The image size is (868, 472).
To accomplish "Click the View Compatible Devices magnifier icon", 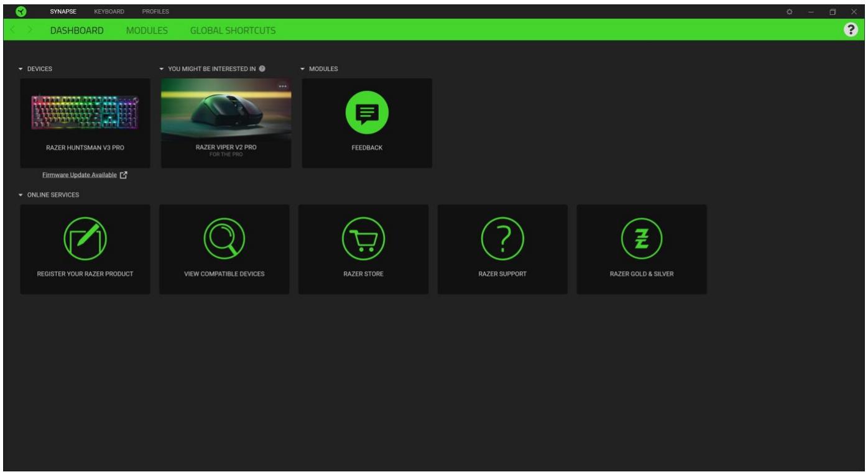I will 224,240.
